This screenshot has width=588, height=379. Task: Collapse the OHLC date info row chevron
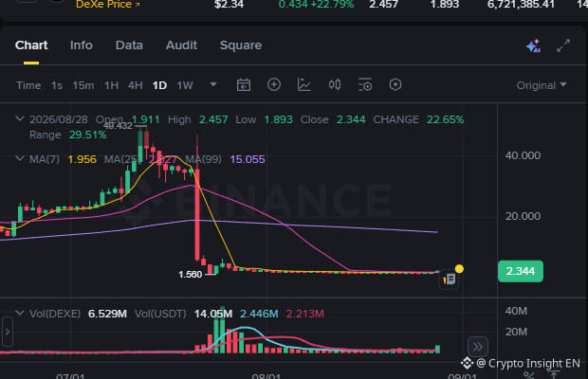point(20,119)
